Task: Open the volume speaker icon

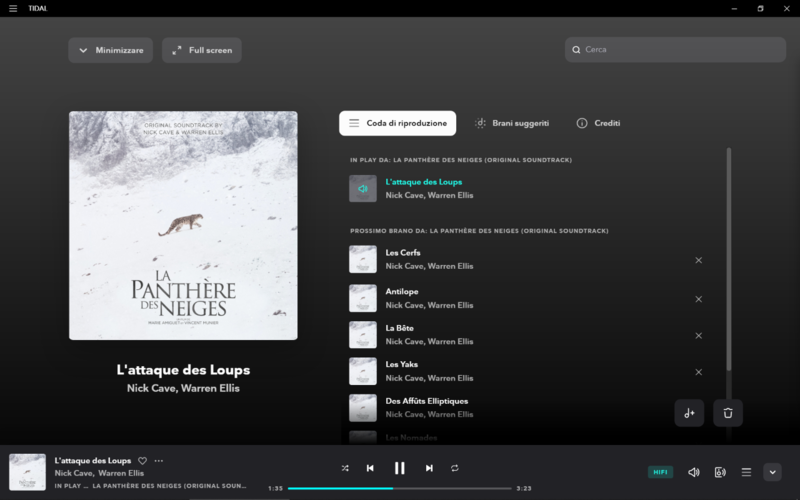Action: tap(694, 472)
